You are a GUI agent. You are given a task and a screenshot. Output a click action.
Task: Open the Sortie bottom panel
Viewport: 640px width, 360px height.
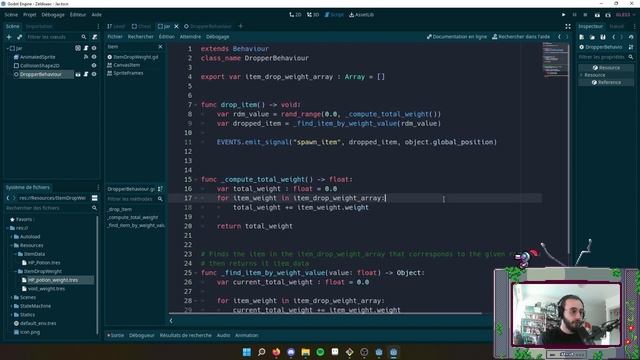[116, 335]
